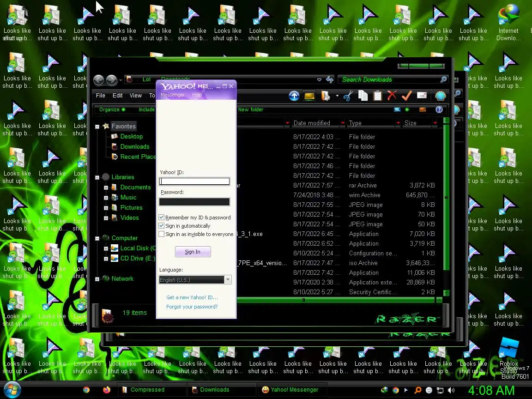Click the Sign In button

[x=193, y=252]
